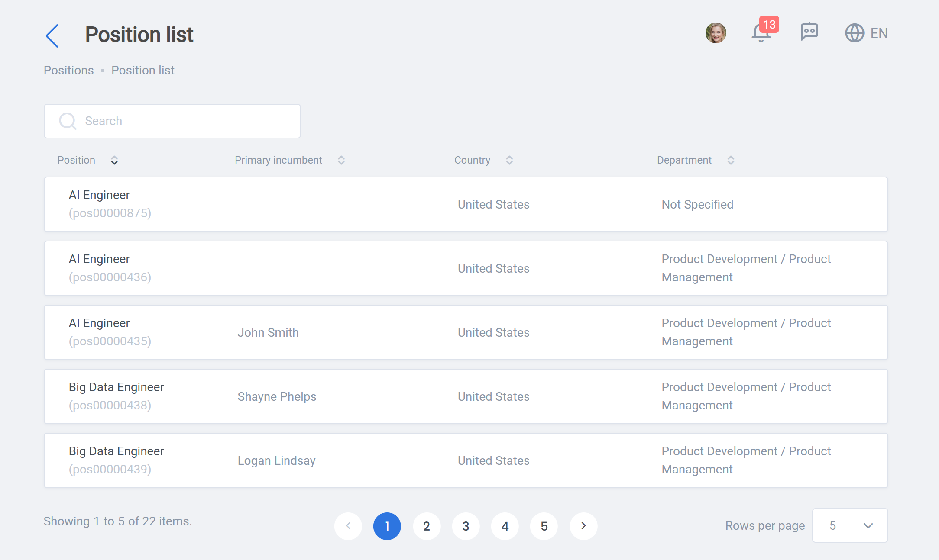Sort by Position column
Viewport: 939px width, 560px height.
114,161
